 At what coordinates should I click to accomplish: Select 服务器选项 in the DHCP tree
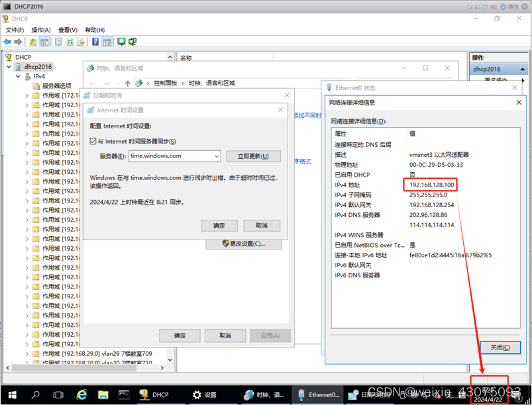coord(56,85)
